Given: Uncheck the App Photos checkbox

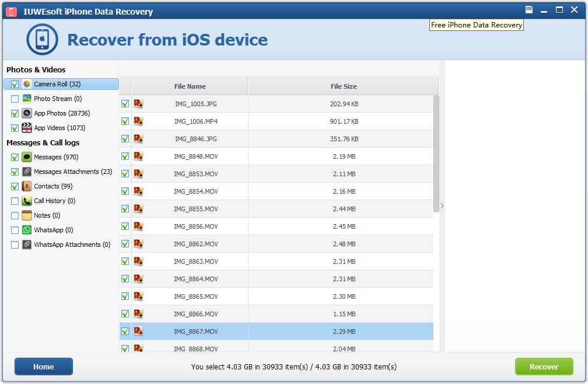Looking at the screenshot, I should (15, 114).
